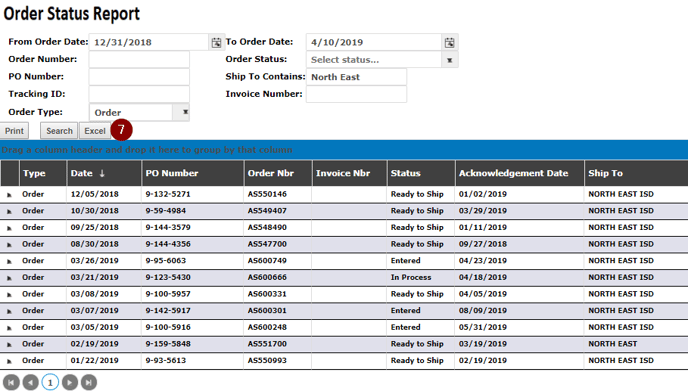The width and height of the screenshot is (688, 391).
Task: Expand the row for order AS600301
Action: point(9,312)
